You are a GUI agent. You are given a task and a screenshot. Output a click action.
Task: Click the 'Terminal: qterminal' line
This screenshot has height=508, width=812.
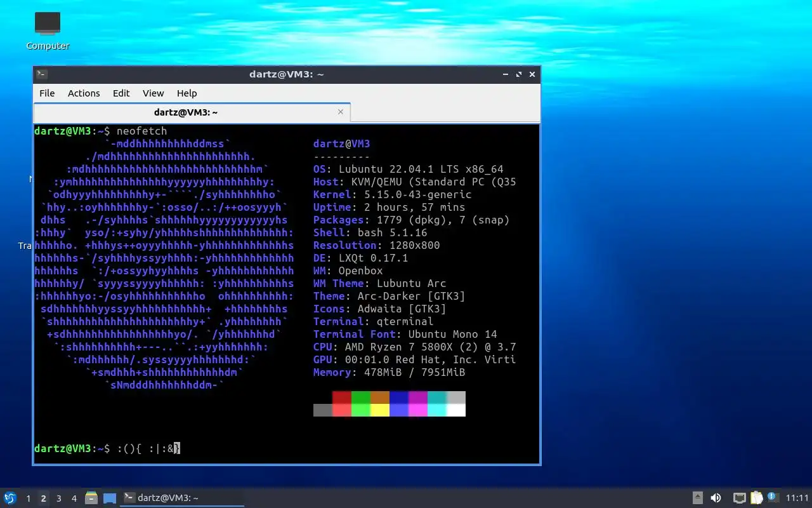click(x=373, y=321)
